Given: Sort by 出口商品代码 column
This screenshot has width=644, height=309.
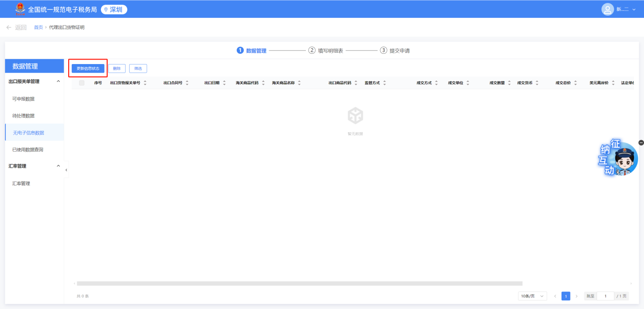Looking at the screenshot, I should point(356,83).
